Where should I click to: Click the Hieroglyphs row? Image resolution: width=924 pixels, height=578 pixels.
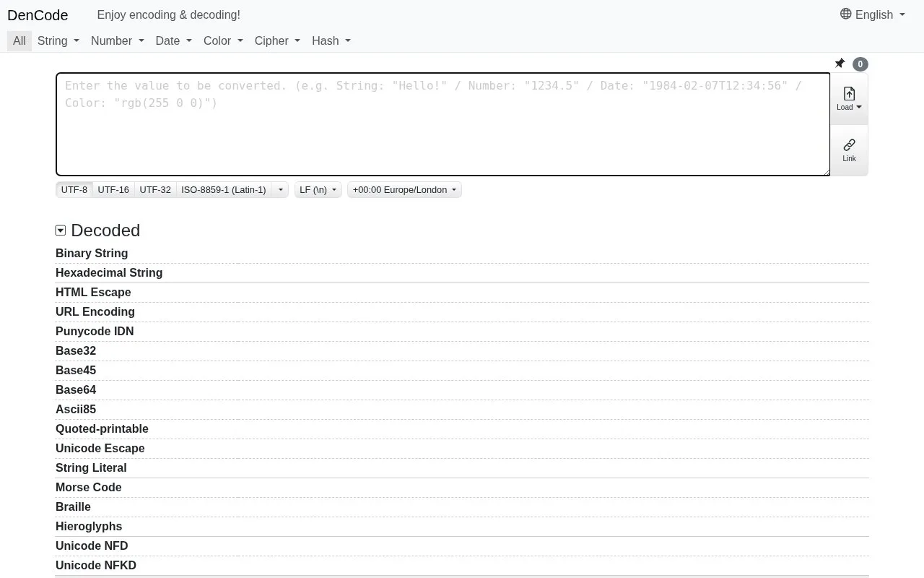click(x=462, y=527)
